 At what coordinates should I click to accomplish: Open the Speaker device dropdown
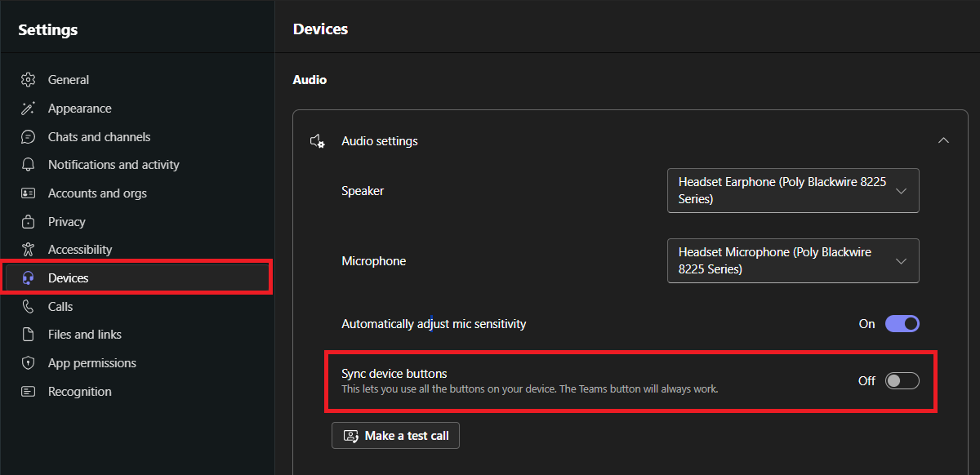(x=792, y=190)
